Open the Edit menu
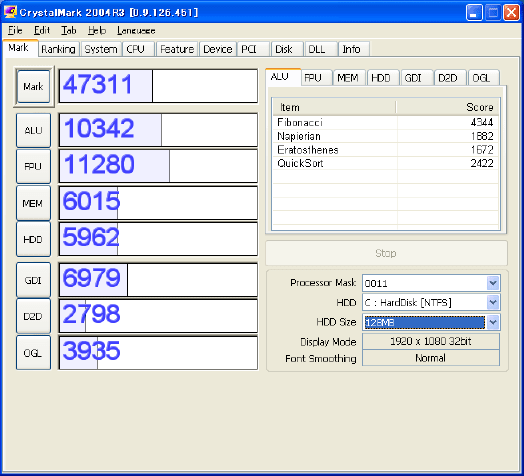 pos(42,30)
